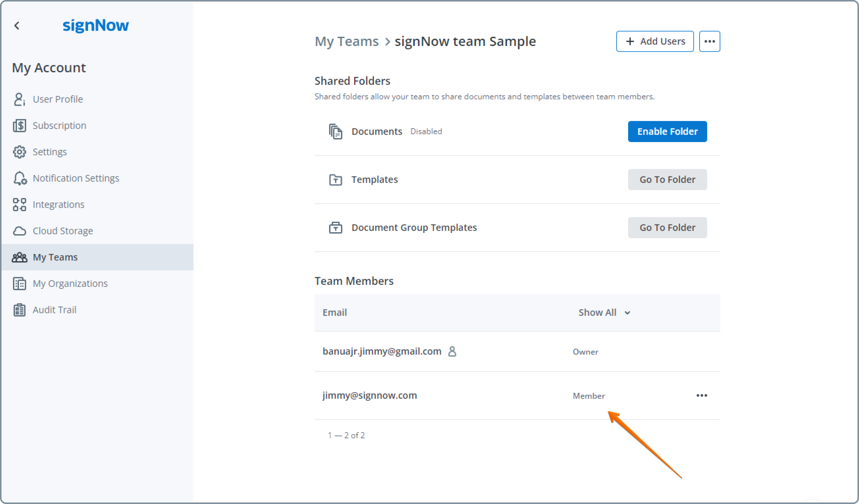This screenshot has height=504, width=859.
Task: Click the Document Group Templates label
Action: click(x=414, y=227)
